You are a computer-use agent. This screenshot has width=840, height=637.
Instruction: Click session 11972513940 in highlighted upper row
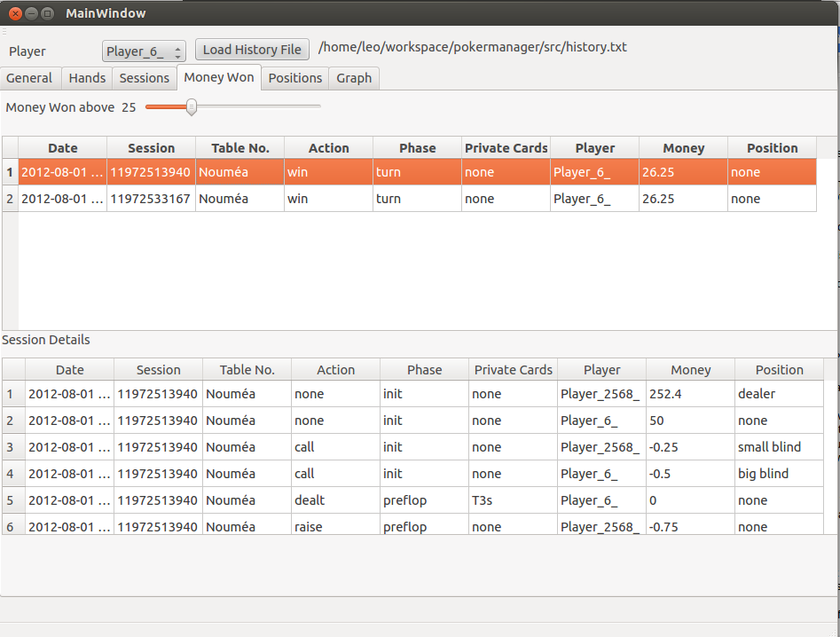151,172
